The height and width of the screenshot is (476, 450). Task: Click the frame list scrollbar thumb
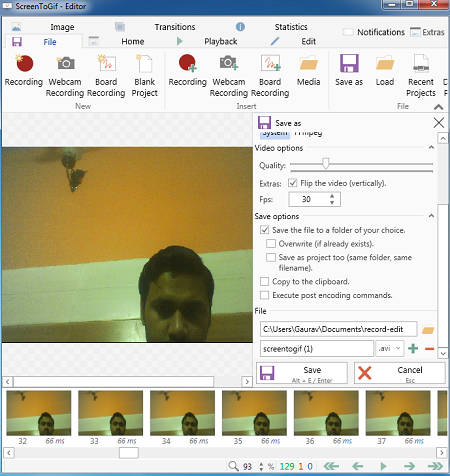(129, 453)
